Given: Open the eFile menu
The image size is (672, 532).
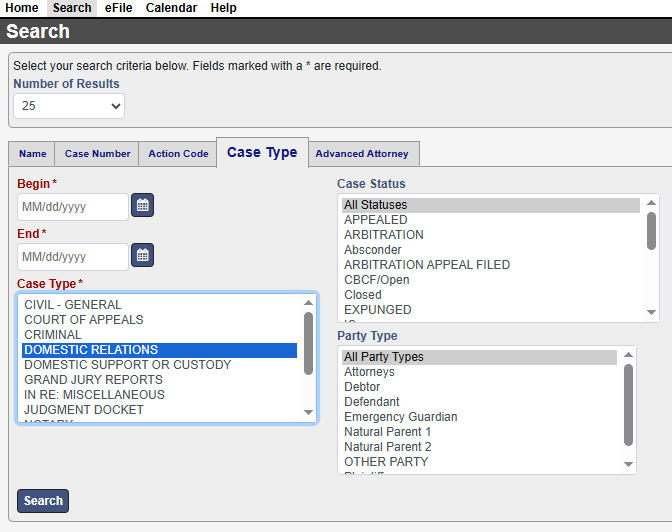Looking at the screenshot, I should [119, 8].
